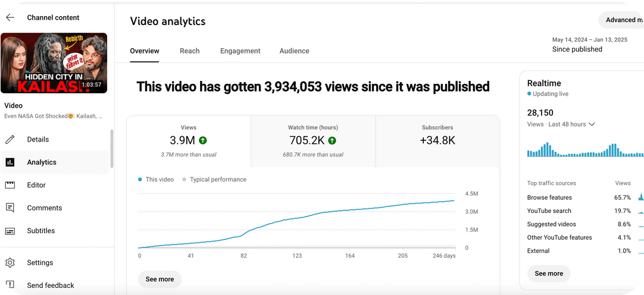Select the Analytics bar chart icon
The width and height of the screenshot is (644, 295).
click(x=10, y=162)
